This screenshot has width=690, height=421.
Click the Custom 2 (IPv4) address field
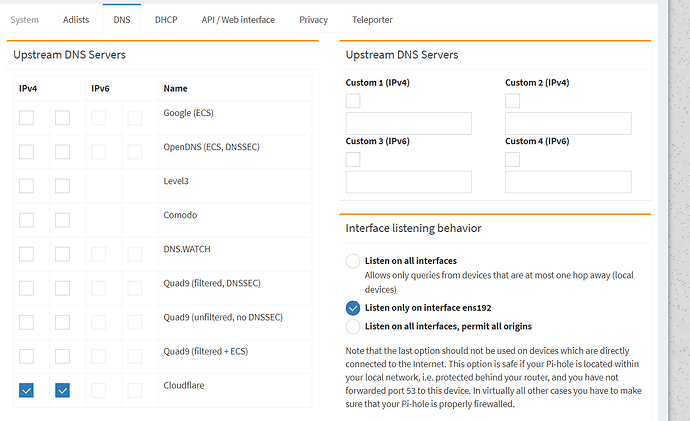(568, 124)
